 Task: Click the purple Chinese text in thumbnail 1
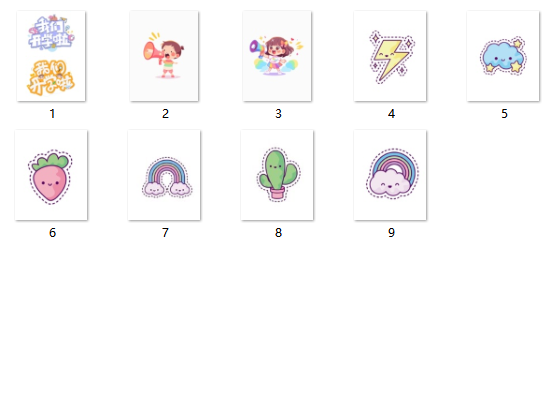(51, 33)
